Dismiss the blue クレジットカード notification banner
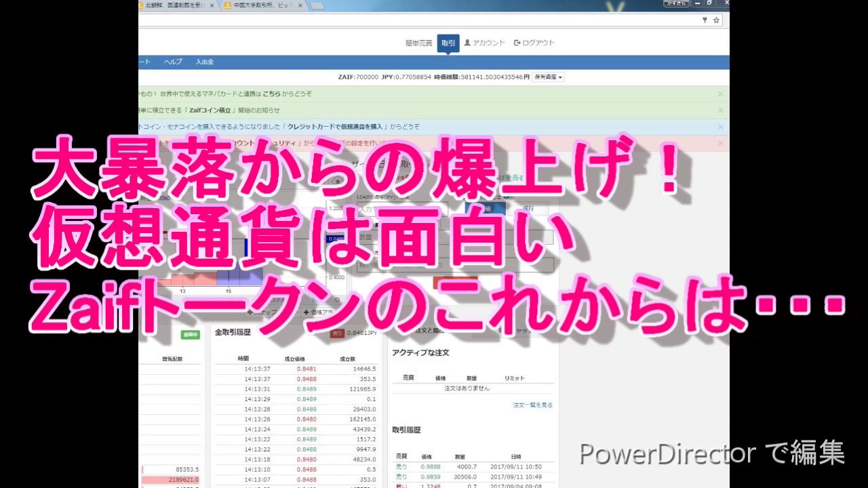 720,127
